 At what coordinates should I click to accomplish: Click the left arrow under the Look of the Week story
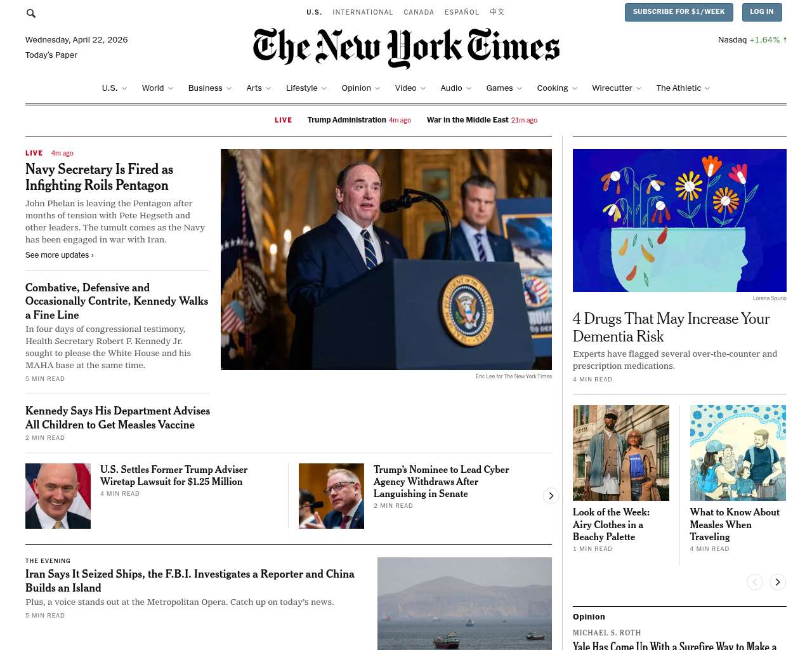(755, 582)
